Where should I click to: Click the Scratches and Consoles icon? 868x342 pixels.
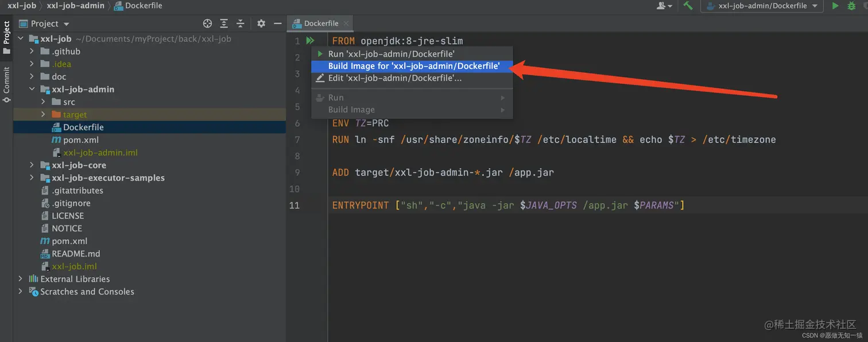pos(33,292)
